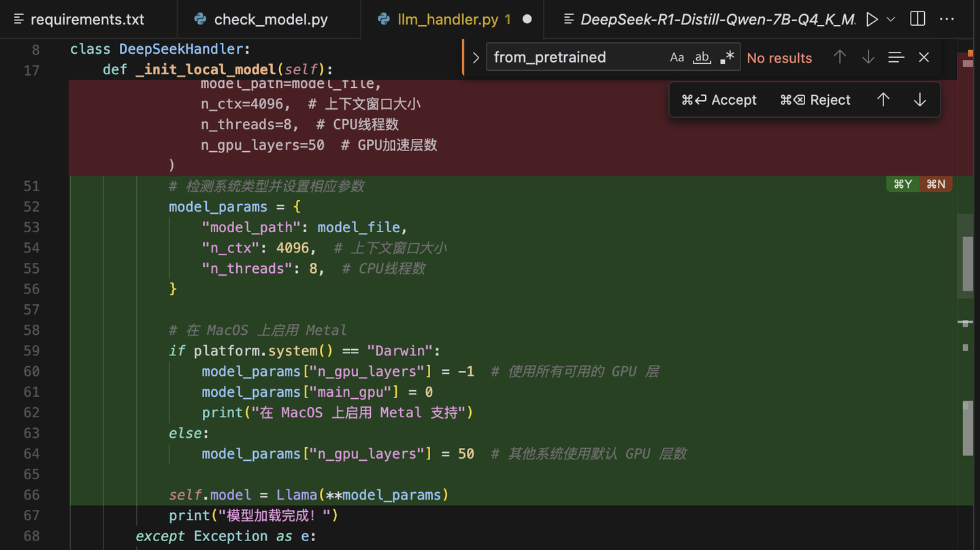Open the run options dropdown chevron
Viewport: 980px width, 550px height.
coord(889,19)
